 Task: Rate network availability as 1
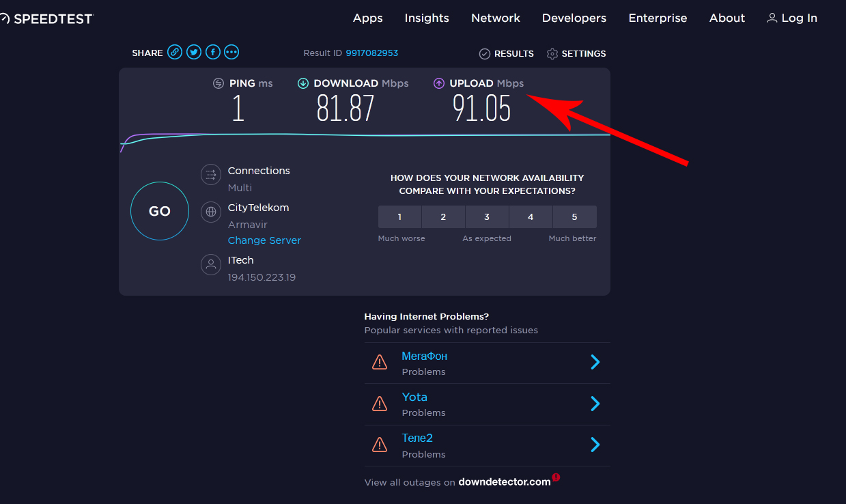coord(400,216)
